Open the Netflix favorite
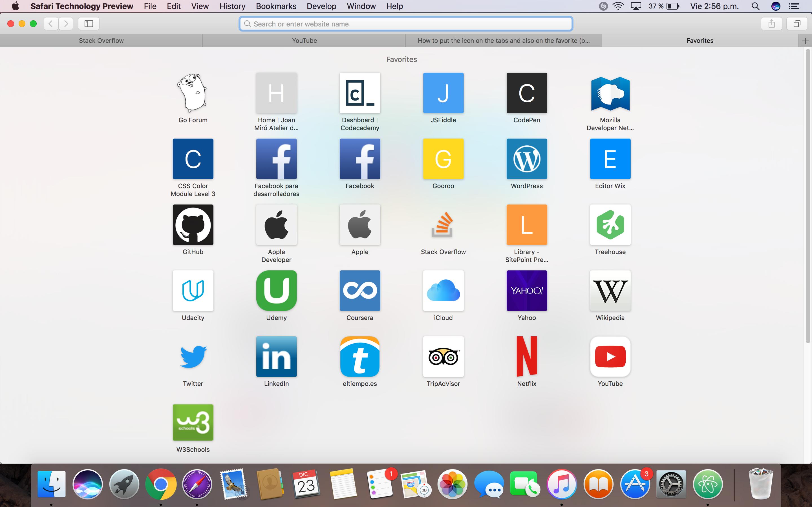 526,356
